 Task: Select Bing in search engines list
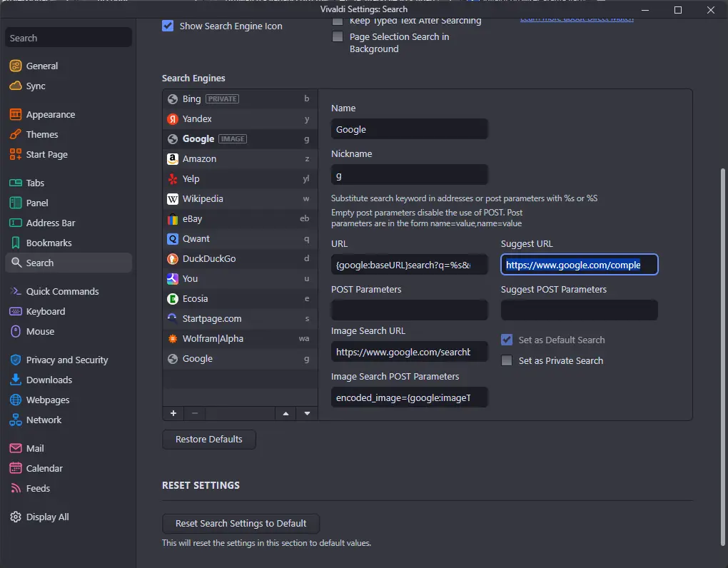click(240, 99)
